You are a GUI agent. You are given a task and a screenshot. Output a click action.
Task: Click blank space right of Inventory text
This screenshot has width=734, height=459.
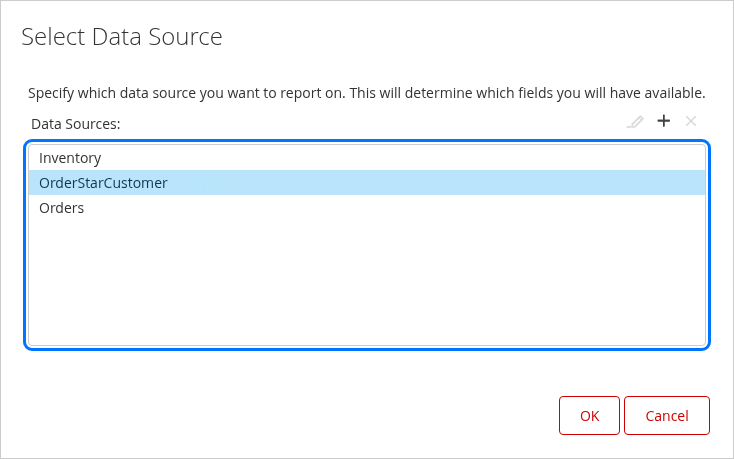pyautogui.click(x=400, y=158)
